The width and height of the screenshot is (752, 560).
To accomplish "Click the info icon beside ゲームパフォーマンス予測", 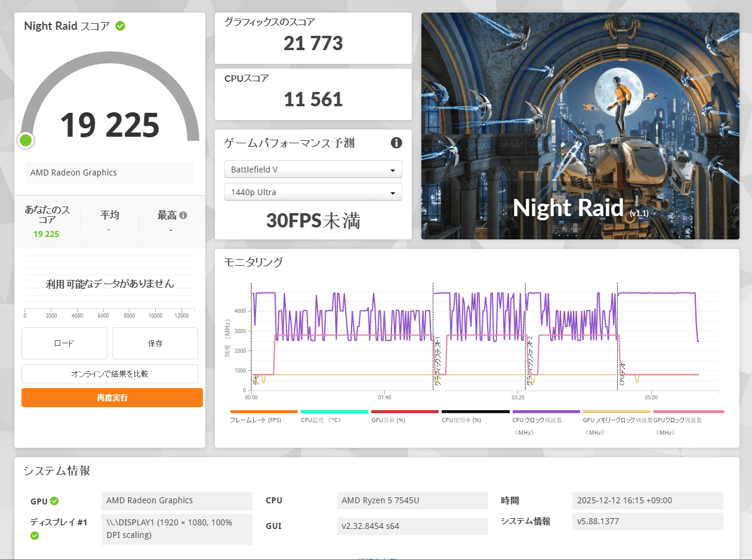I will [x=396, y=143].
